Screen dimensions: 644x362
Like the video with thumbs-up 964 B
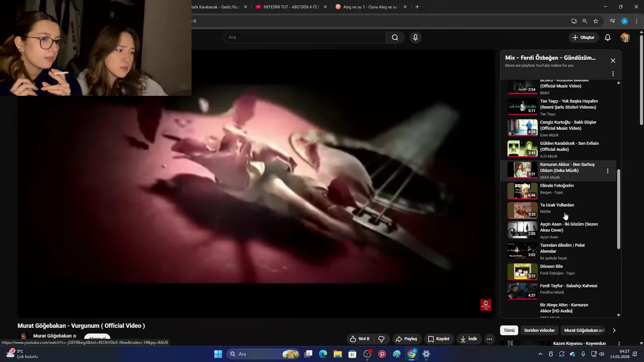pos(360,339)
